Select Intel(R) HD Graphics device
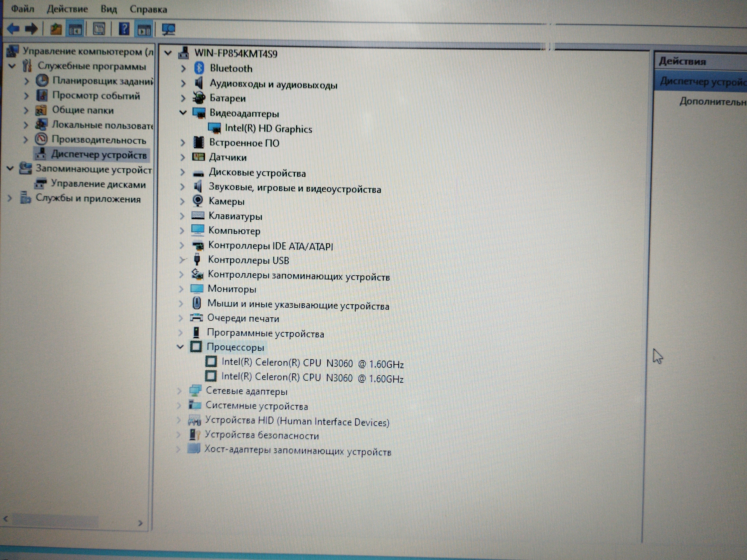This screenshot has height=560, width=747. [x=268, y=128]
